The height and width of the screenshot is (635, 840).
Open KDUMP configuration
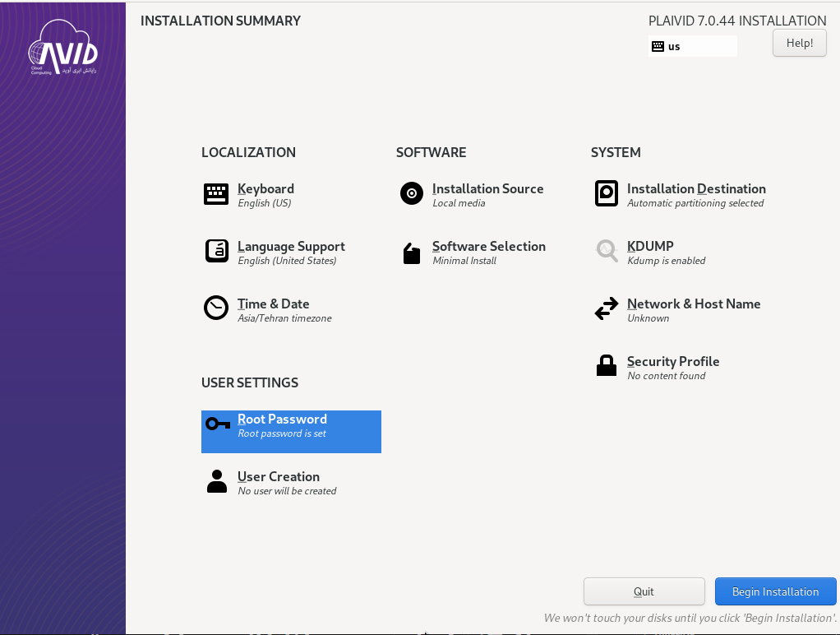click(x=650, y=246)
